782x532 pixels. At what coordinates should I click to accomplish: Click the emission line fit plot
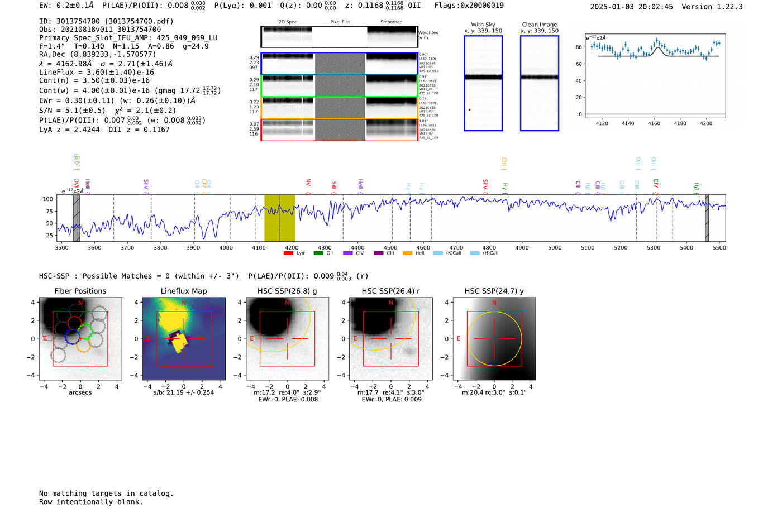655,76
